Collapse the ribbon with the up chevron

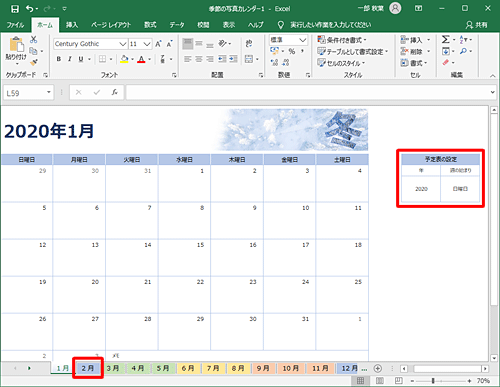492,76
